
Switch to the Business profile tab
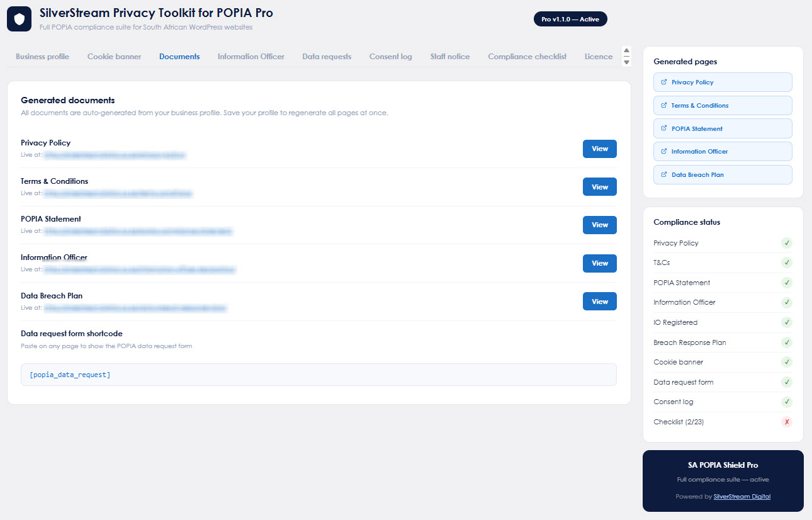point(42,57)
